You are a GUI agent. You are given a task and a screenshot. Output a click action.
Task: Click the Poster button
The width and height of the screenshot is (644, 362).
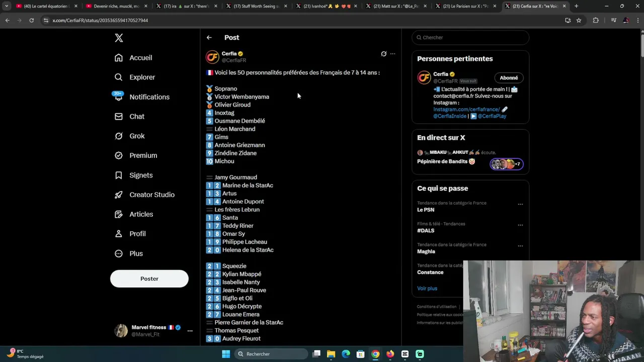pyautogui.click(x=149, y=279)
